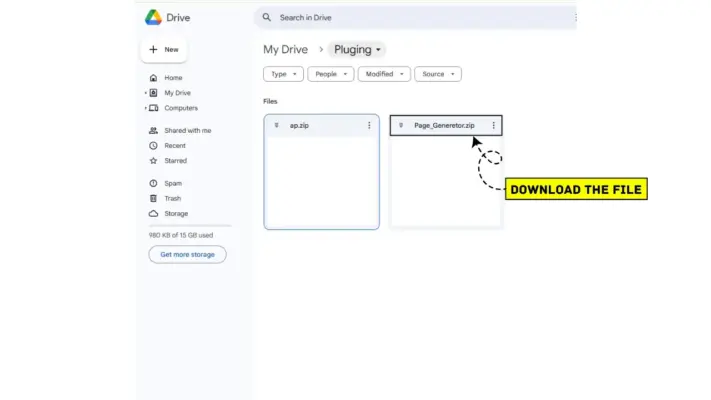This screenshot has height=400, width=711.
Task: Click the Google Drive logo
Action: (153, 17)
